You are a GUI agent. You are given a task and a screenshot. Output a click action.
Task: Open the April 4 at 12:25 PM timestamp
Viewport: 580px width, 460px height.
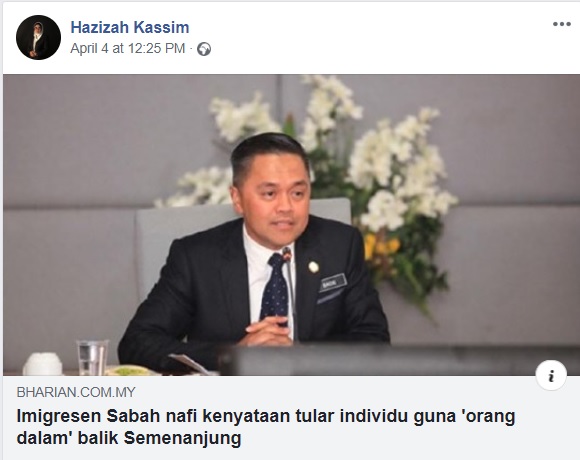click(128, 48)
